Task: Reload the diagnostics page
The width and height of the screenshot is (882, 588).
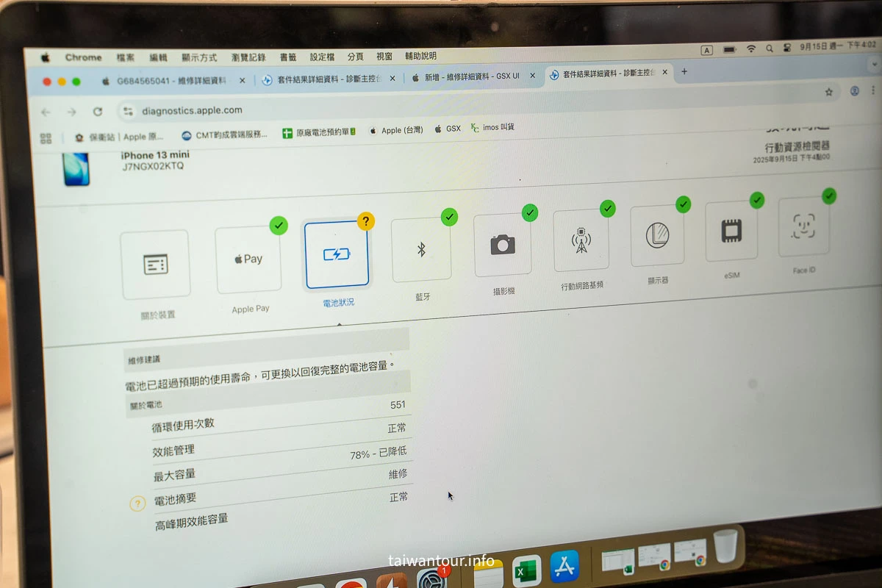Action: (x=97, y=112)
